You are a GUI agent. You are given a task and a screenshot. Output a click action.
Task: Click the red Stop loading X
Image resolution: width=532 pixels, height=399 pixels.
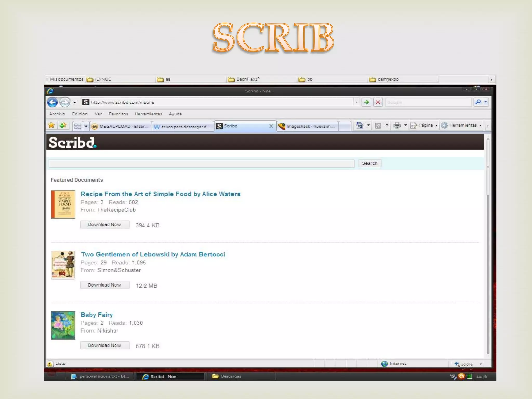(378, 102)
